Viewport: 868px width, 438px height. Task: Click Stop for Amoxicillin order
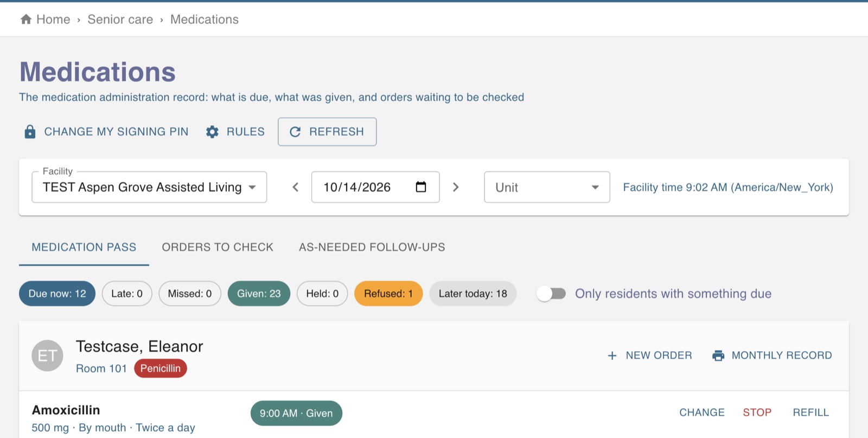[x=757, y=413]
